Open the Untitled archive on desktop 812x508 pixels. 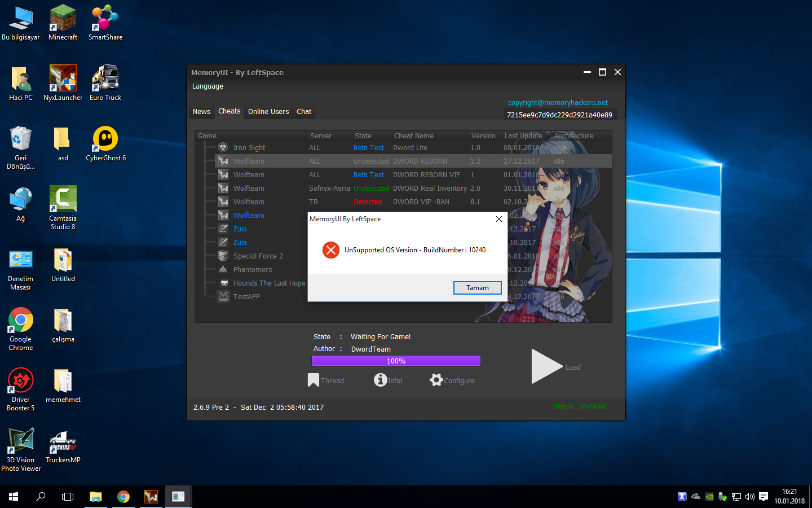pos(63,265)
